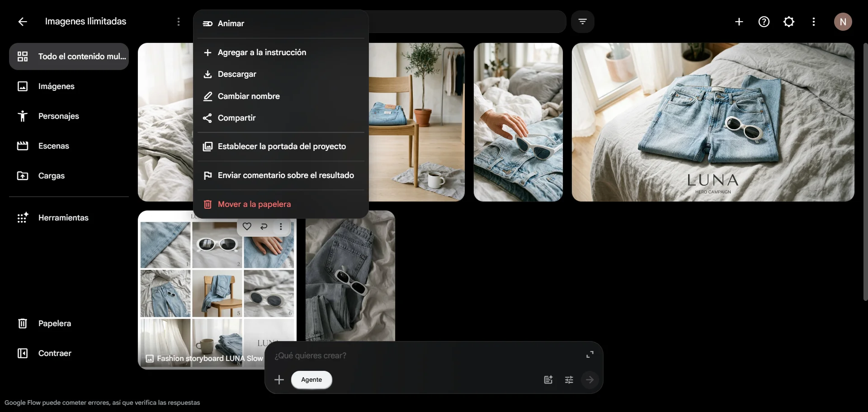Select Compartir in the menu
The image size is (868, 412).
[281, 118]
